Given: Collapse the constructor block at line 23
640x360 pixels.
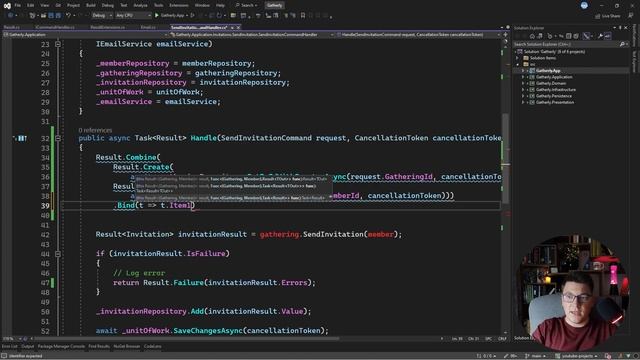Looking at the screenshot, I should [58, 44].
